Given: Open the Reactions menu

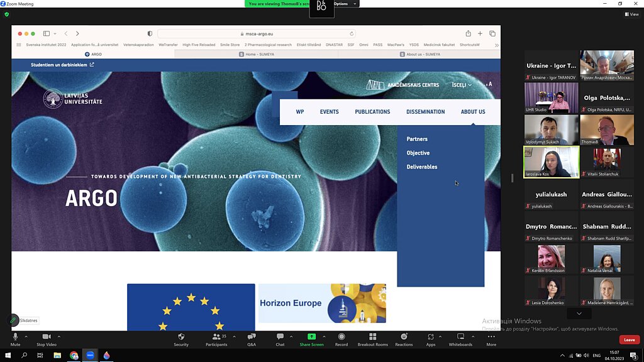Looking at the screenshot, I should point(404,339).
